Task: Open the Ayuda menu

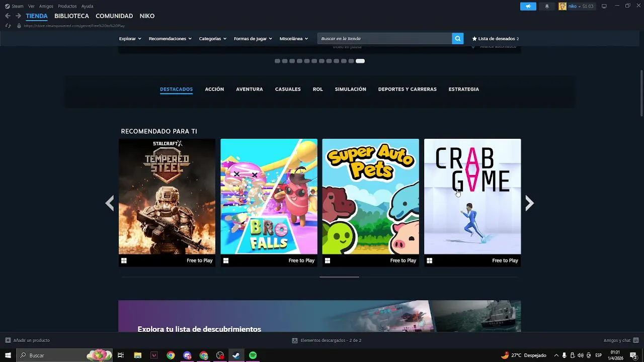Action: pyautogui.click(x=88, y=6)
